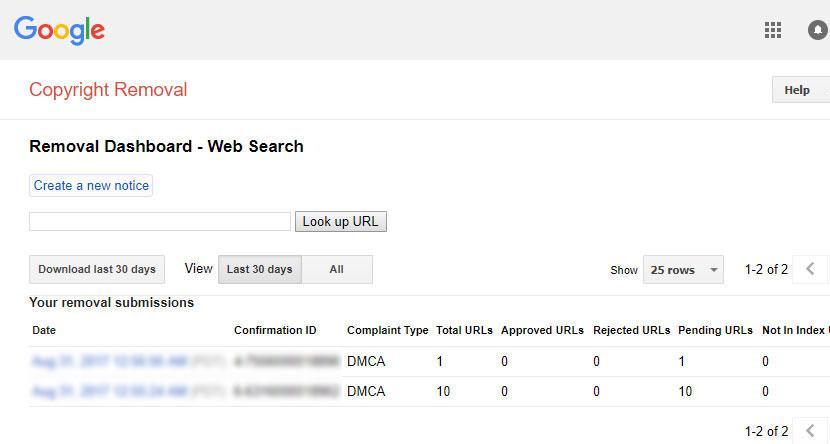Click the Complaint Type column header
Screen dimensions: 830x444
[387, 330]
